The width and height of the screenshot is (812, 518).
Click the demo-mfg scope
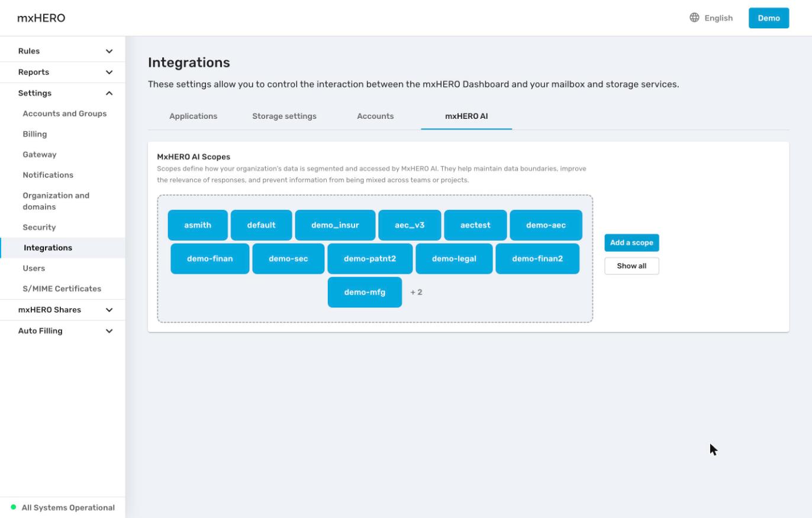365,292
